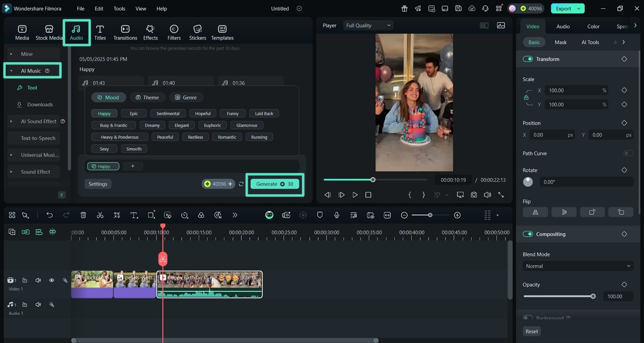Adjust the Opacity slider handle
The image size is (644, 343).
[x=593, y=296]
